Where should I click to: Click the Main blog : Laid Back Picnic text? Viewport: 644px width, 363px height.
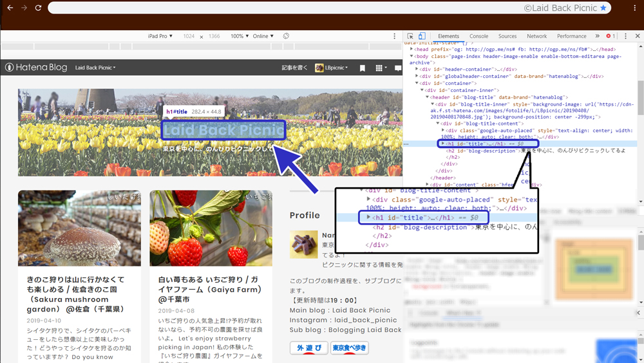point(340,310)
